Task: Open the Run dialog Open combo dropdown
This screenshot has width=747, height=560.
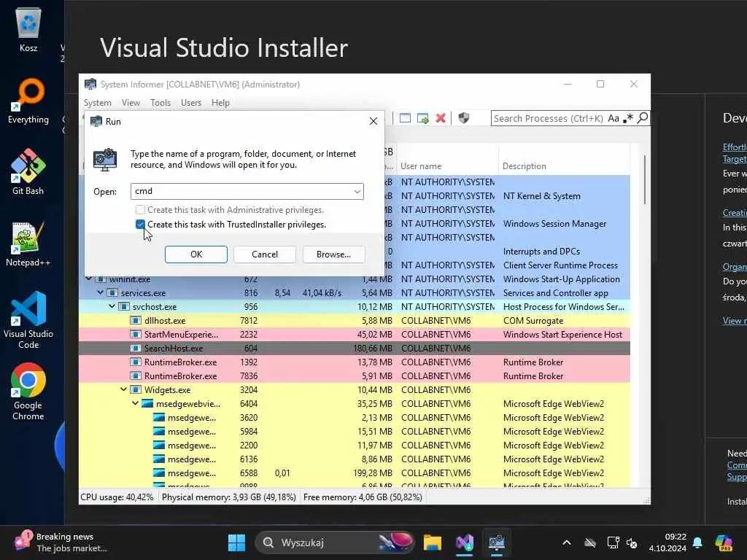Action: point(357,192)
